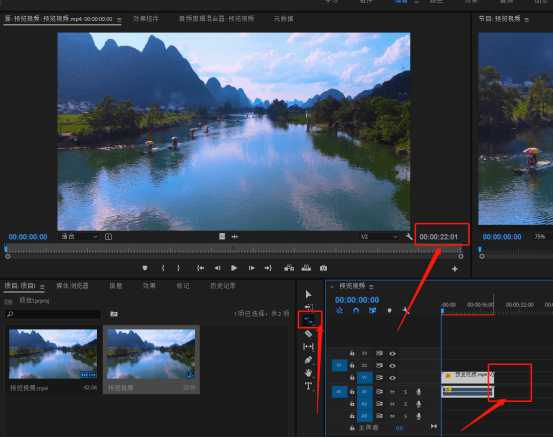Image resolution: width=553 pixels, height=438 pixels.
Task: Select the Ripple Edit tool
Action: coord(309,320)
